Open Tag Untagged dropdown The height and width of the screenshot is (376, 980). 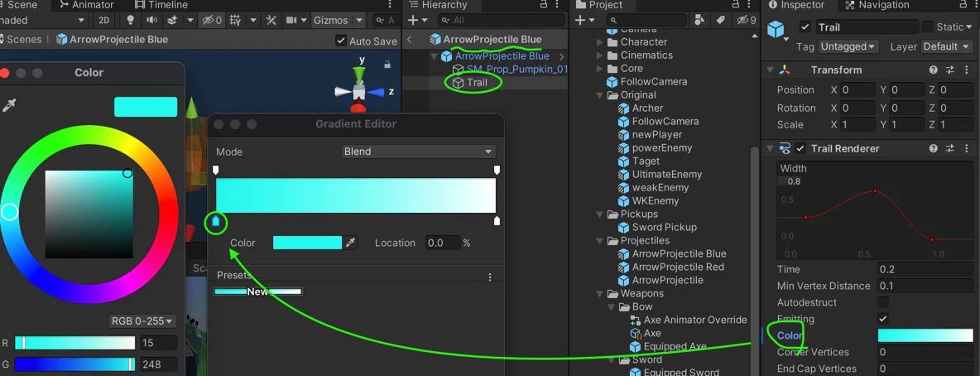click(848, 46)
